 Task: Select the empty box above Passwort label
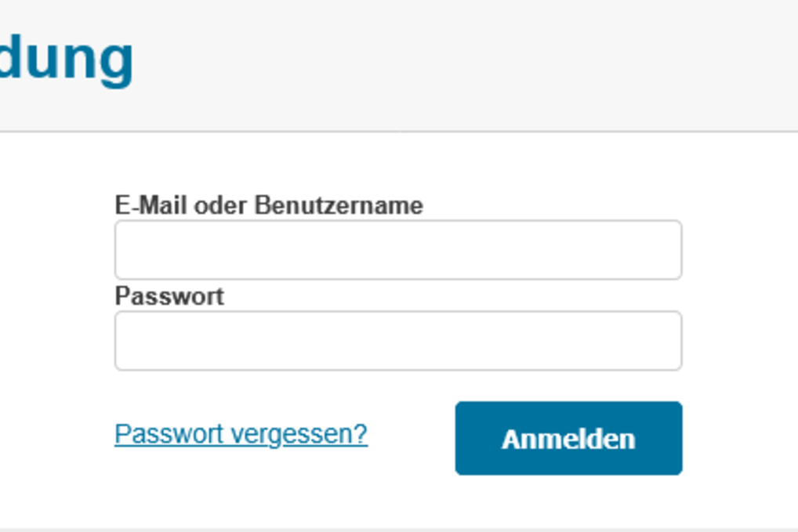(398, 250)
